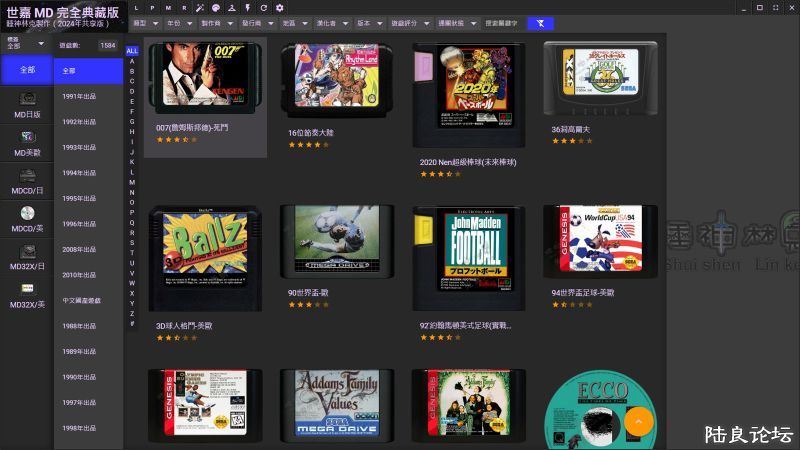Screen dimensions: 800x450
Task: Select 1992年出品 in the list
Action: click(89, 122)
